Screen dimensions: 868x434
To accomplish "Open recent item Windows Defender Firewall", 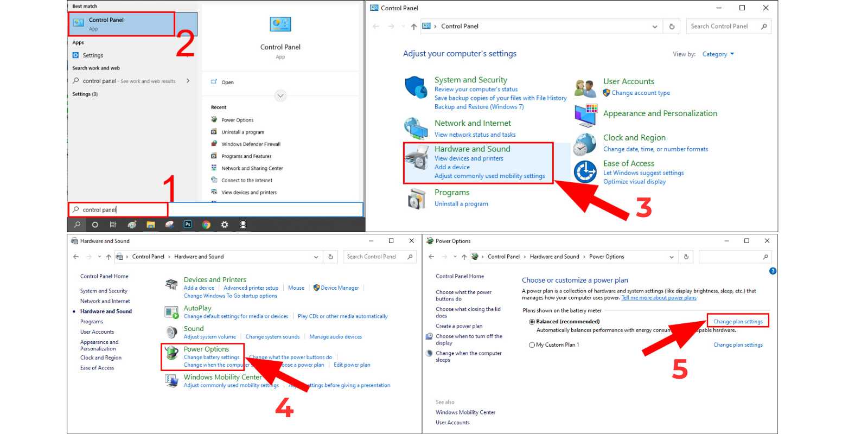I will click(x=251, y=144).
